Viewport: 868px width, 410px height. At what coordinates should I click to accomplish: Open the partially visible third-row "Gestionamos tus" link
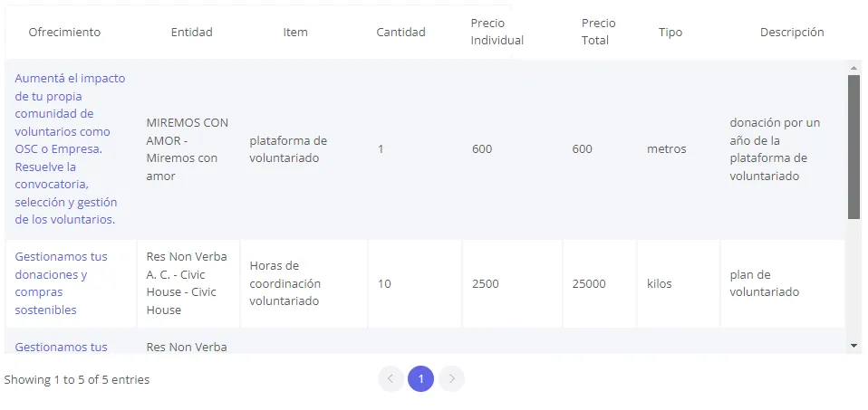(61, 347)
